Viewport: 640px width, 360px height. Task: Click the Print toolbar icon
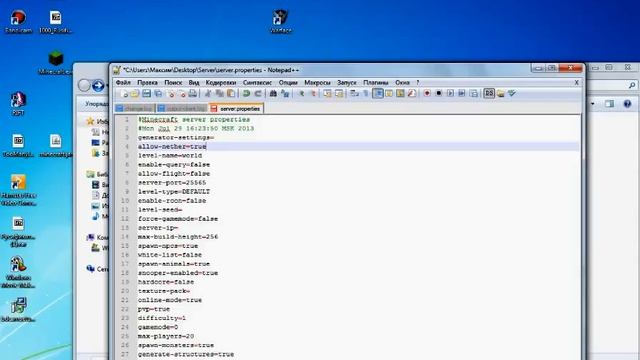tap(193, 93)
